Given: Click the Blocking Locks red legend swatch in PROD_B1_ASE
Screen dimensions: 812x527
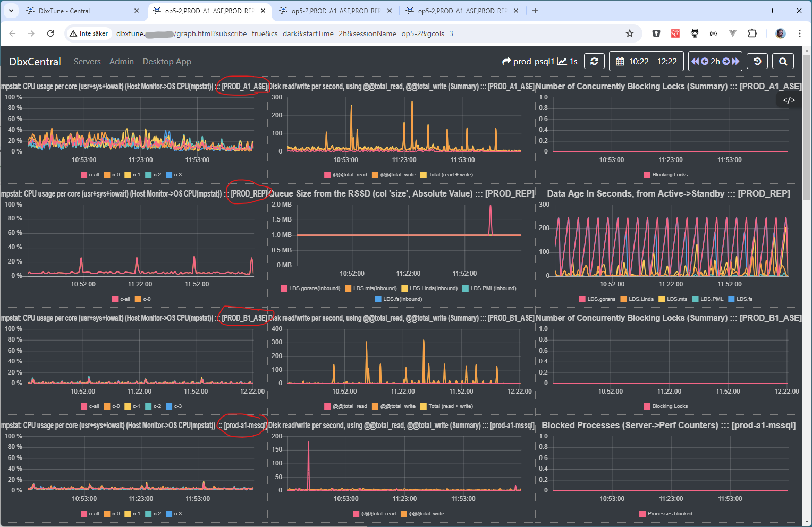Looking at the screenshot, I should [x=647, y=406].
